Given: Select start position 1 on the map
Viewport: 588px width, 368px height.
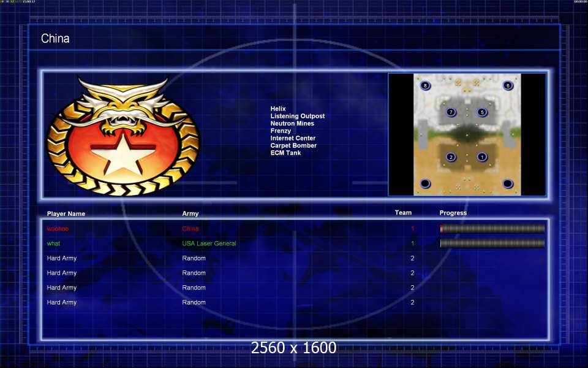Looking at the screenshot, I should click(482, 157).
